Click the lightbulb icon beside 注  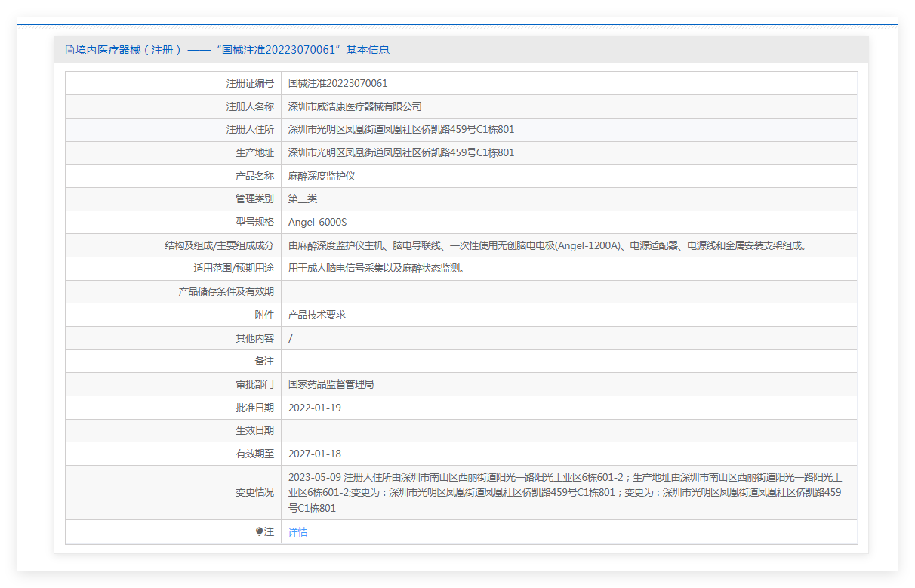259,532
